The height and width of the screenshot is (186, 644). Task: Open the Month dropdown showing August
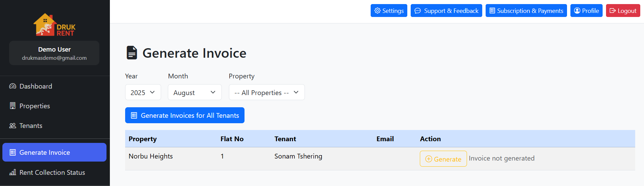[x=195, y=92]
